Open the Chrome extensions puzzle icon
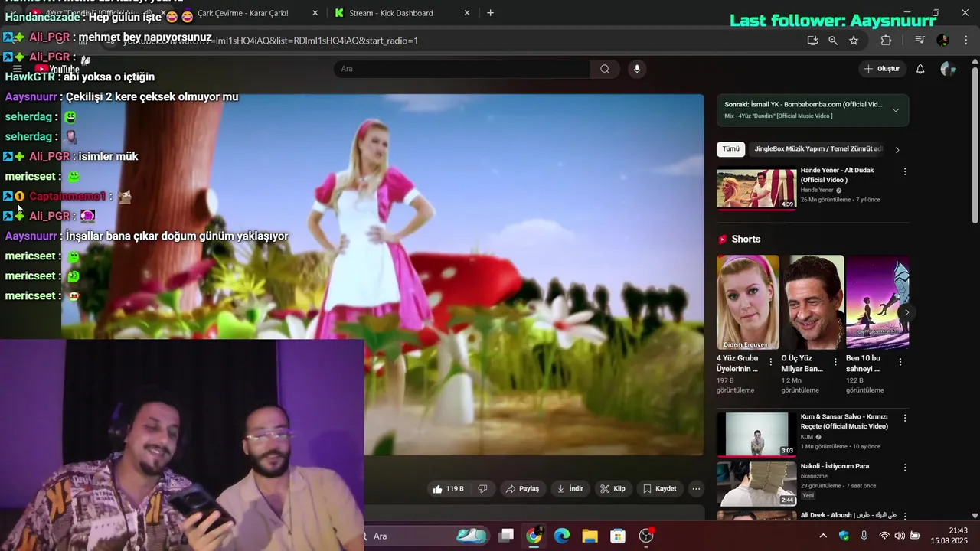This screenshot has height=551, width=980. coord(886,41)
